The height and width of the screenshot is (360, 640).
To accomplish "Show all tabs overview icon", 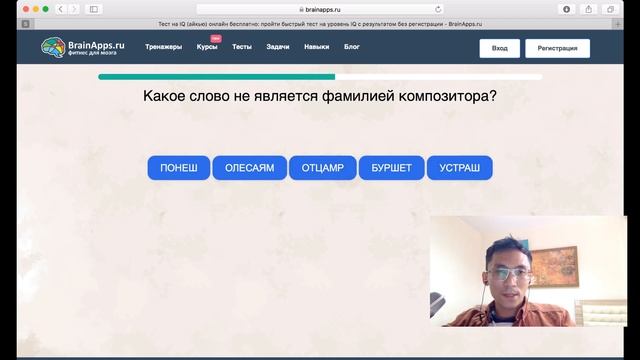I will (x=610, y=9).
